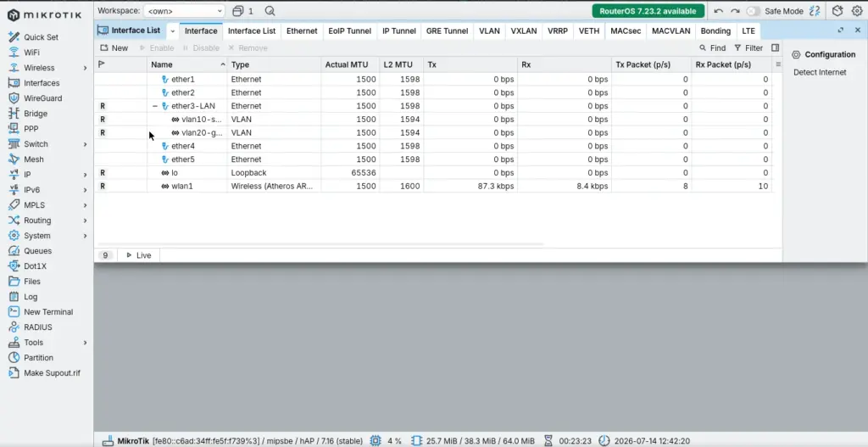Expand Switch submenu in sidebar
The width and height of the screenshot is (868, 447).
[86, 144]
